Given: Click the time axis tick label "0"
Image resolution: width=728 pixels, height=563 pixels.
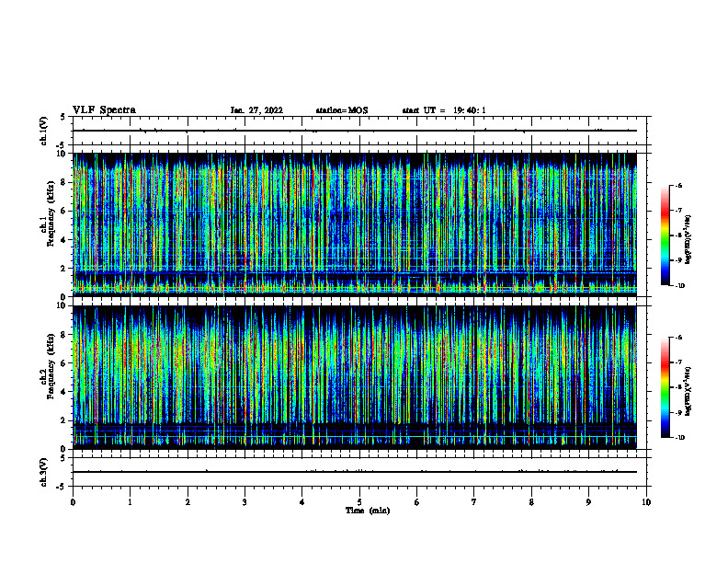Looking at the screenshot, I should (x=73, y=502).
